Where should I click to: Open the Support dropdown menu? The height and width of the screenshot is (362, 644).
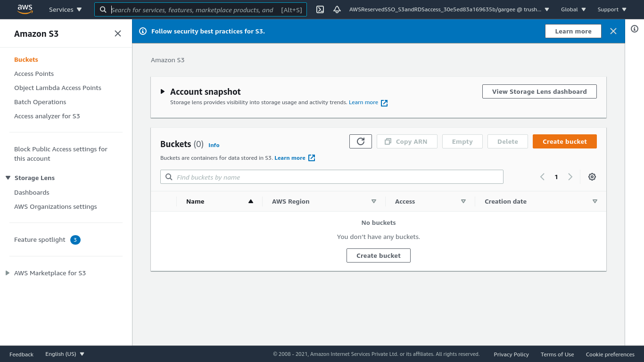coord(612,9)
